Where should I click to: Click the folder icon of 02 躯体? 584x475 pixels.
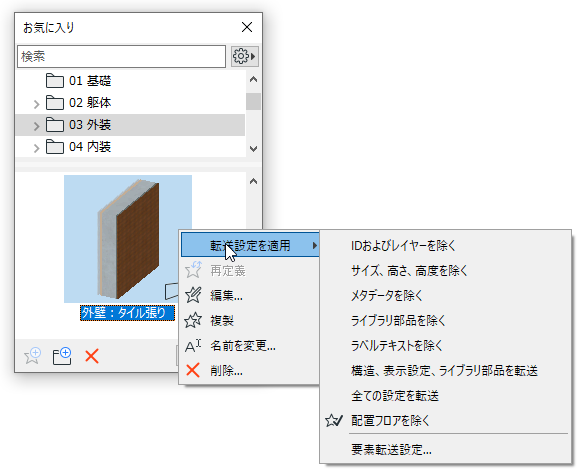[x=55, y=102]
